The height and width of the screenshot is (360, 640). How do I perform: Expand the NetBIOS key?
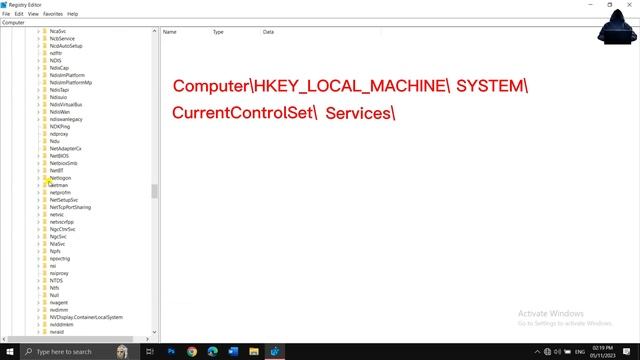coord(38,156)
